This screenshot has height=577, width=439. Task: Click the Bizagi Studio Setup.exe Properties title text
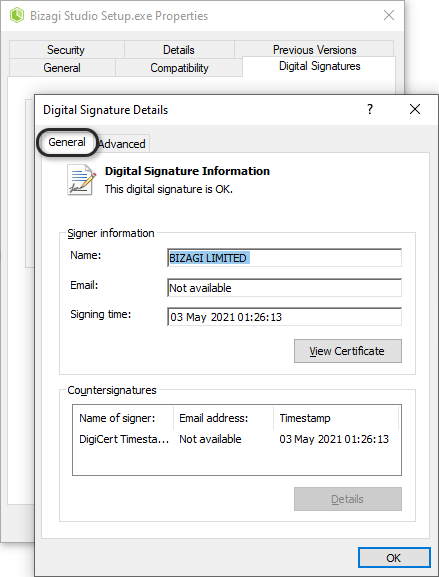pyautogui.click(x=119, y=16)
